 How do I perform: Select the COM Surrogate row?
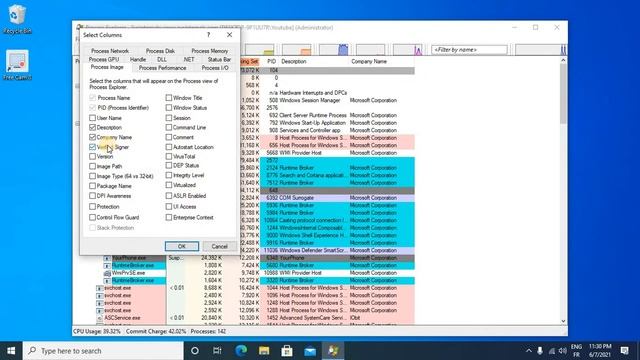pos(337,198)
